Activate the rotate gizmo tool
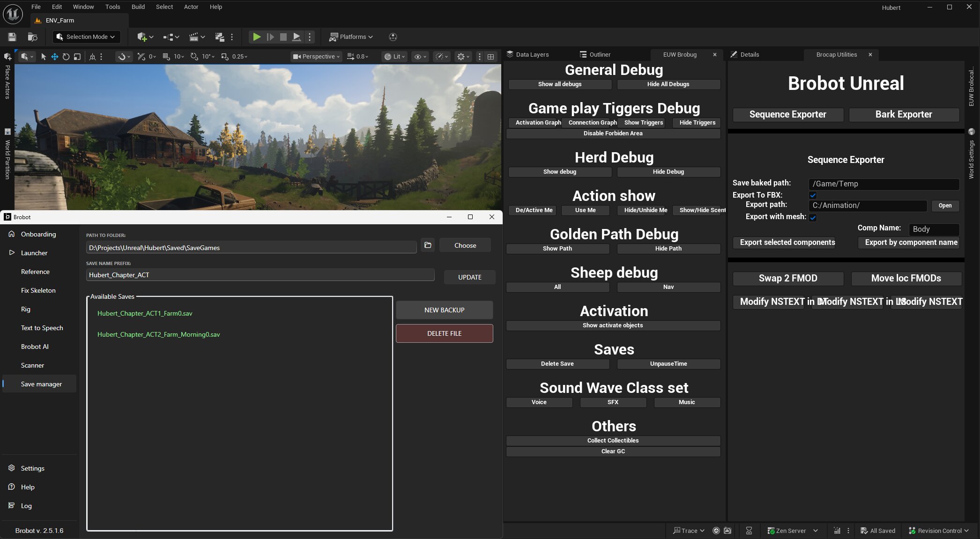The height and width of the screenshot is (539, 980). click(x=66, y=57)
